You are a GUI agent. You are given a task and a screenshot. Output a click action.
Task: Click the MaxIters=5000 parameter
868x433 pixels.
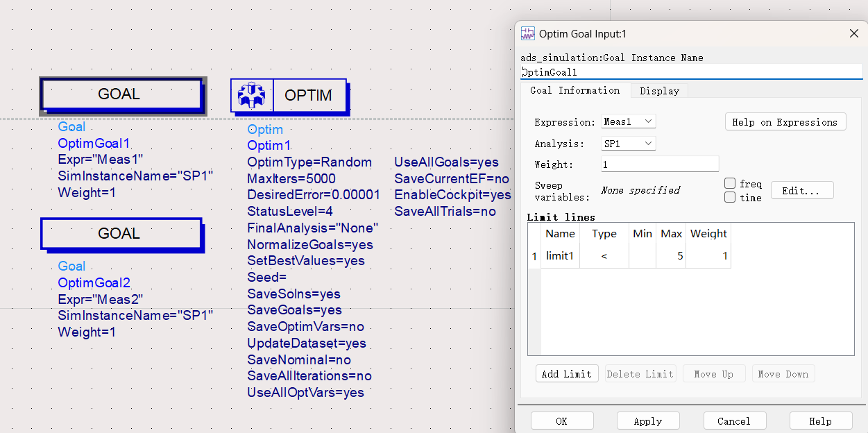(x=291, y=178)
